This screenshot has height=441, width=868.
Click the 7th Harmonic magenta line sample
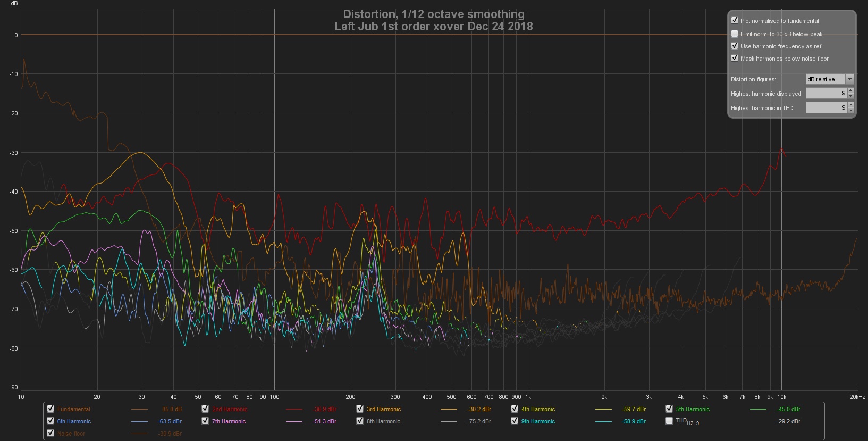tap(294, 422)
